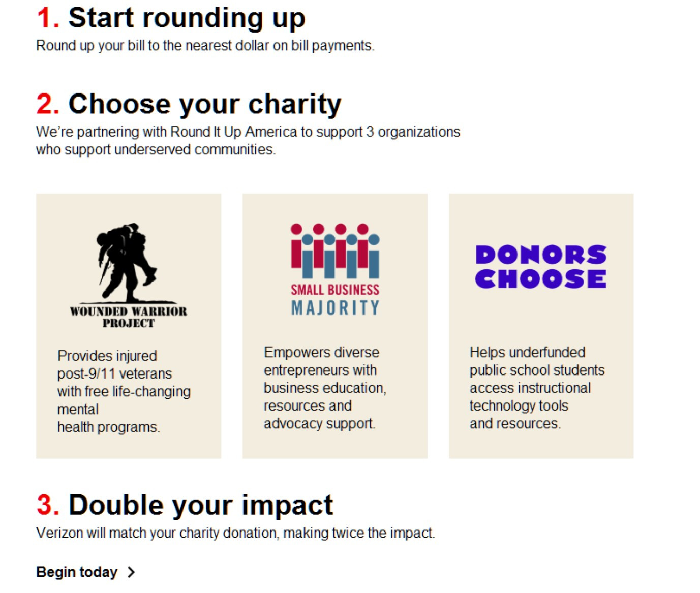The width and height of the screenshot is (700, 593).
Task: Click the Helps underfunded public school description
Action: coord(537,388)
